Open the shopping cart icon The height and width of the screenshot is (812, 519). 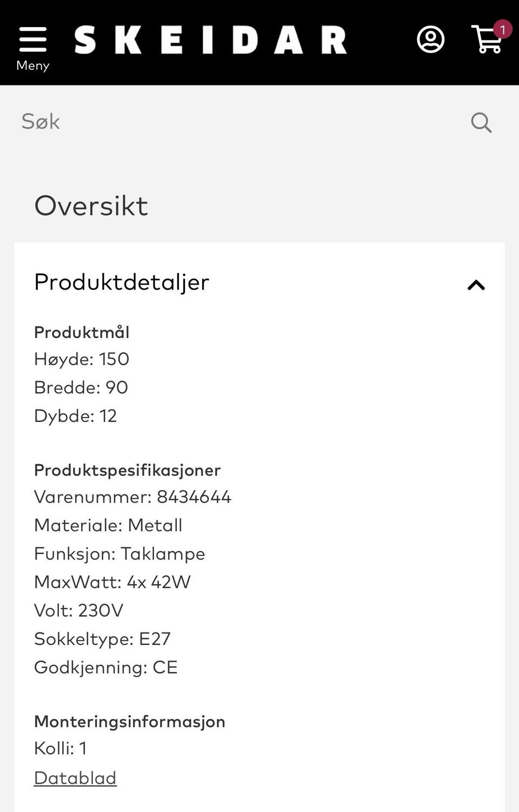click(486, 41)
